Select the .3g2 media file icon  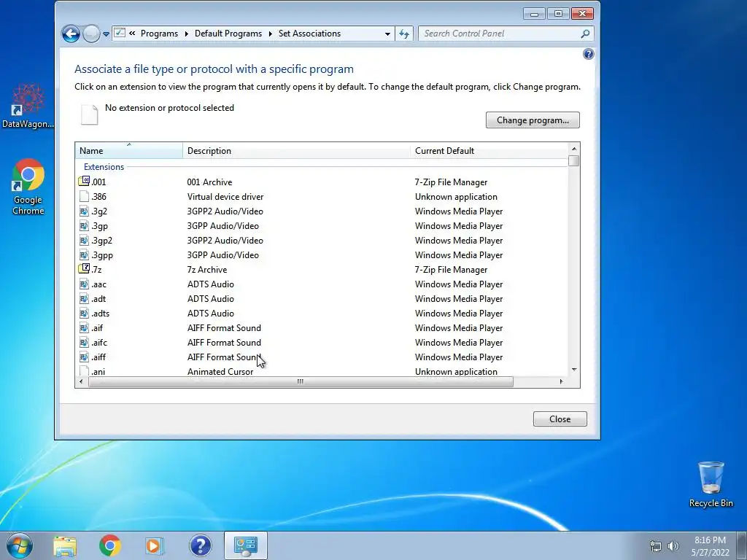pyautogui.click(x=85, y=211)
